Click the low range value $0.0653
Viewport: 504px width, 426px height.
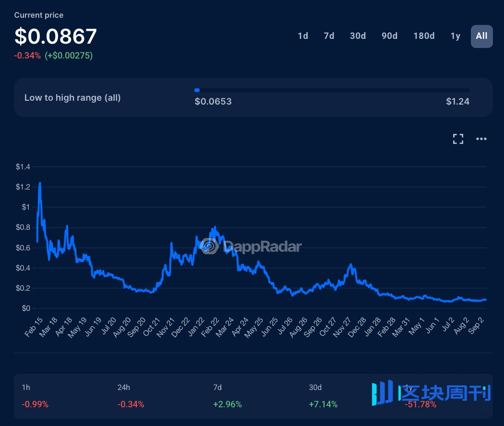click(x=213, y=101)
